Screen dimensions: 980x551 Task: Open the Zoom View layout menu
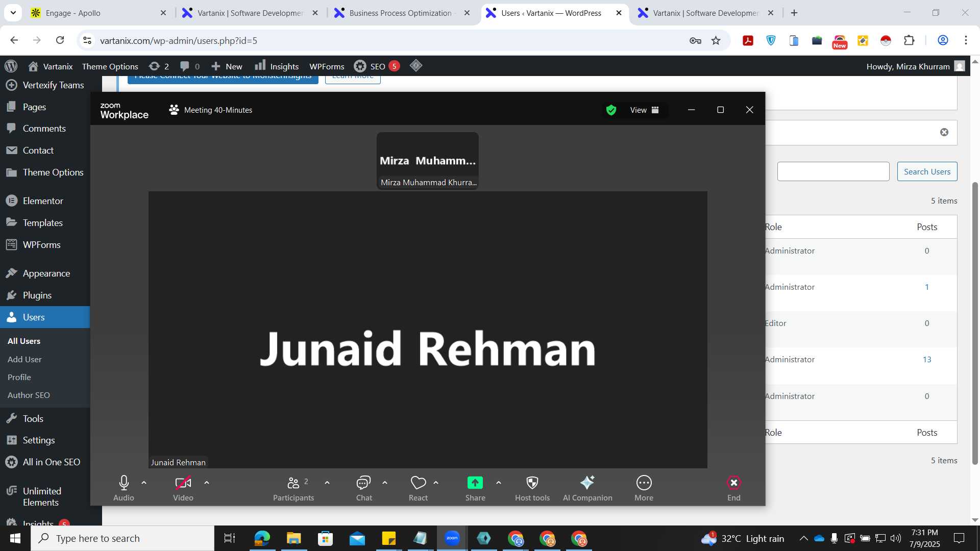click(644, 110)
